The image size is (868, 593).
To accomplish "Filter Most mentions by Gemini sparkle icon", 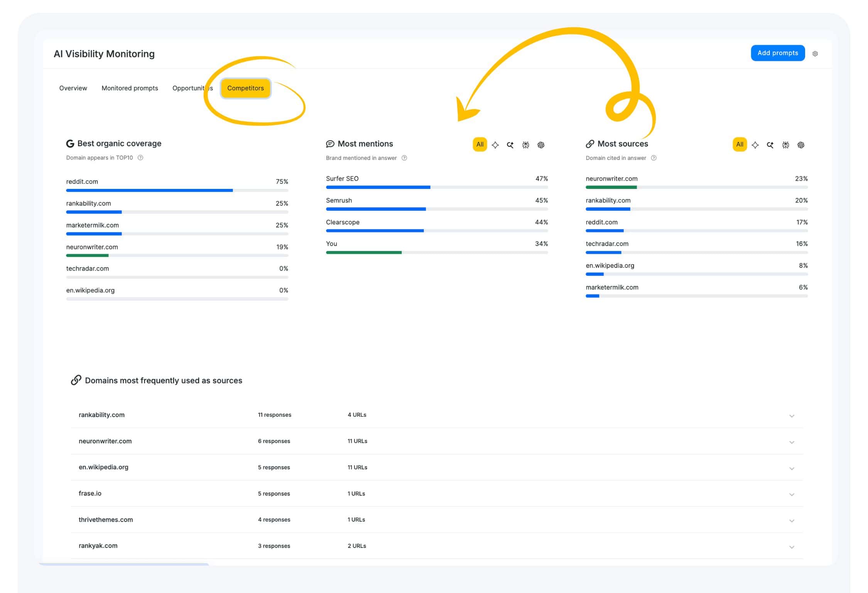I will tap(495, 145).
